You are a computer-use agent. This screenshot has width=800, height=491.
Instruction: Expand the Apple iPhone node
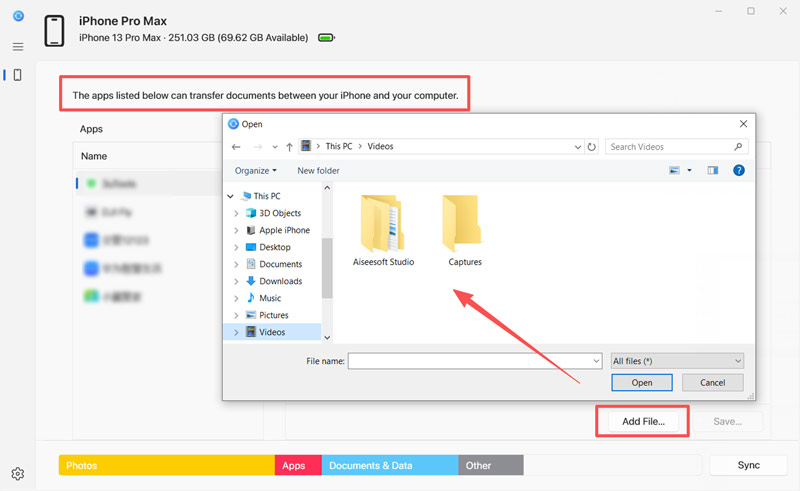(x=236, y=231)
